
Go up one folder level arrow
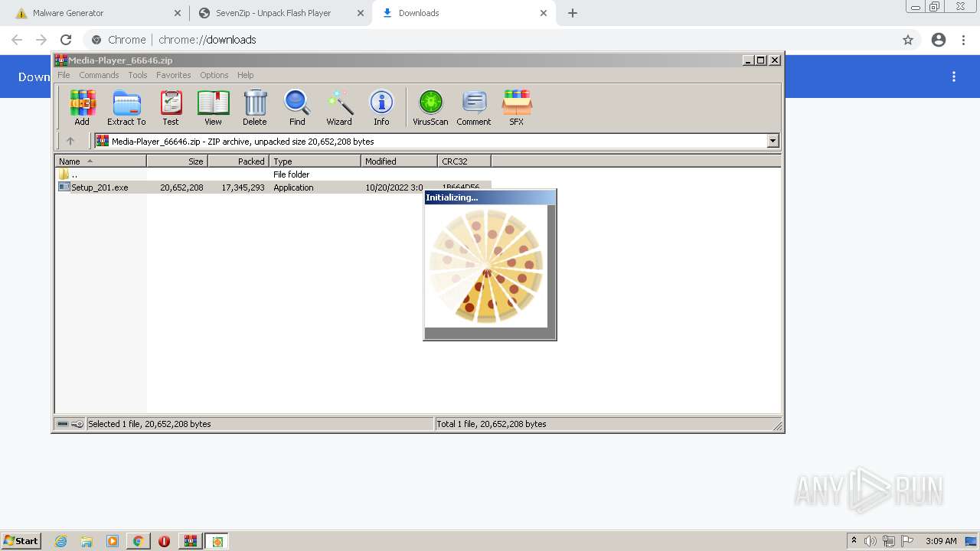click(x=70, y=141)
